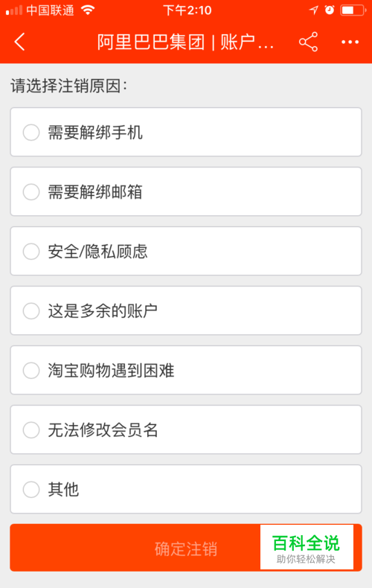Screen dimensions: 372x588
Task: Select the 需要解绑手机 radio button
Action: click(x=31, y=132)
